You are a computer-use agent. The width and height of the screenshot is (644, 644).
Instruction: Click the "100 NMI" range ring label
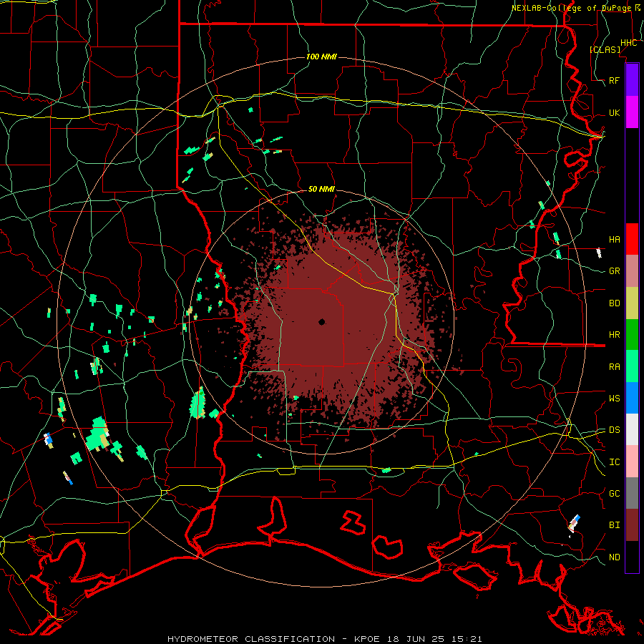tap(321, 57)
